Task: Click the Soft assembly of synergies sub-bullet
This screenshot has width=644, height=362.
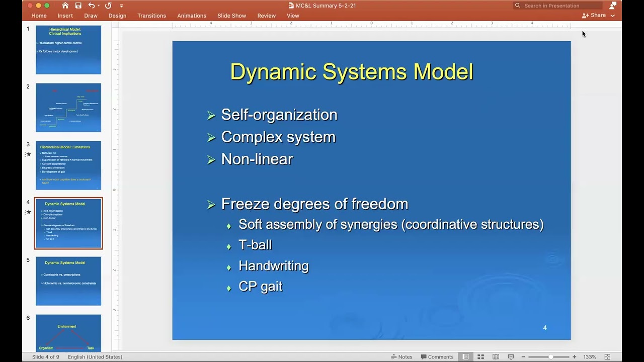Action: pyautogui.click(x=391, y=224)
